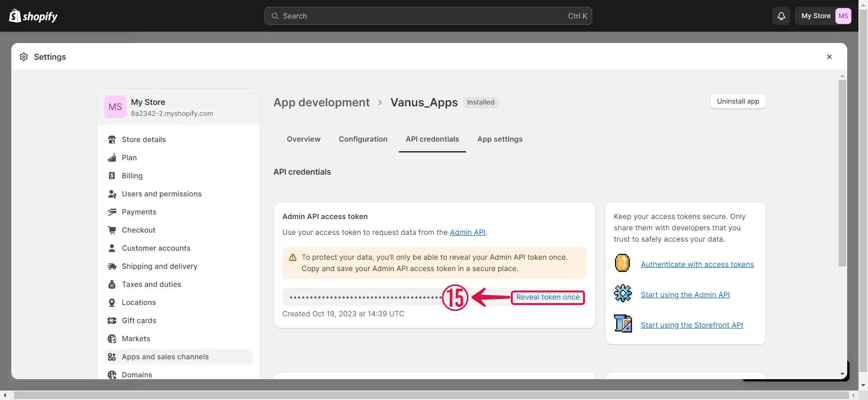Click the Domains globe icon
Image resolution: width=868 pixels, height=400 pixels.
pyautogui.click(x=112, y=375)
